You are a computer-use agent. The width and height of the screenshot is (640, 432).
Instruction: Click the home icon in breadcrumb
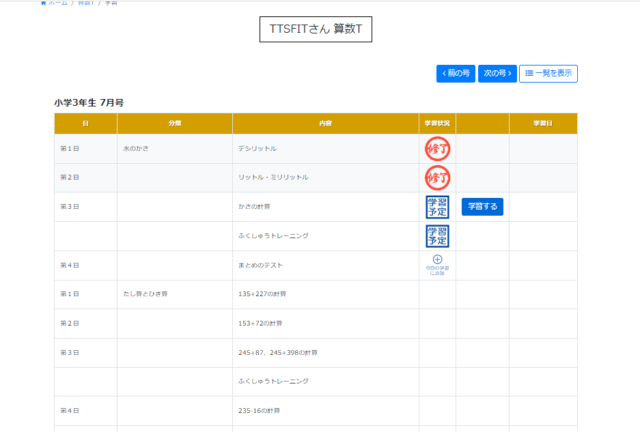[43, 3]
